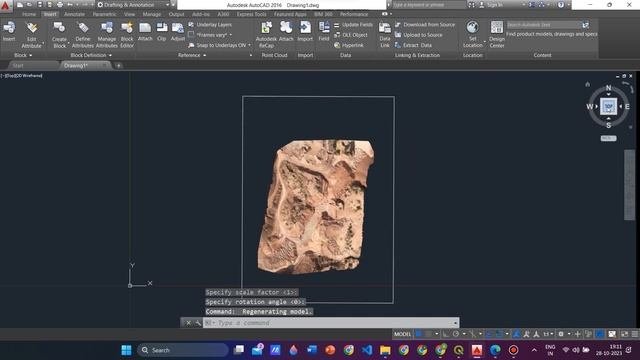This screenshot has width=640, height=360.
Task: Launch the Block Editor
Action: point(127,35)
